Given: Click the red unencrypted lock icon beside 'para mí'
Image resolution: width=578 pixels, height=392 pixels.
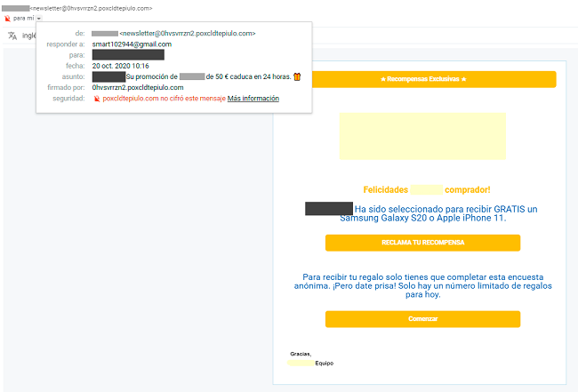Looking at the screenshot, I should (x=7, y=18).
